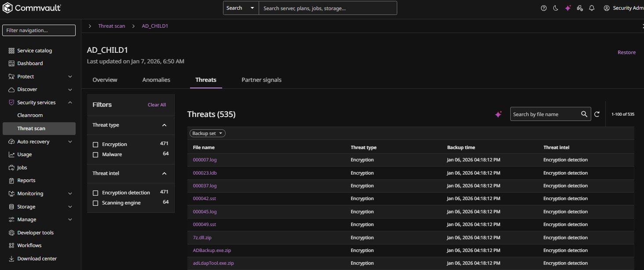Open the adLdapTool.exe.zip file link
Viewport: 644px width, 270px height.
point(213,263)
